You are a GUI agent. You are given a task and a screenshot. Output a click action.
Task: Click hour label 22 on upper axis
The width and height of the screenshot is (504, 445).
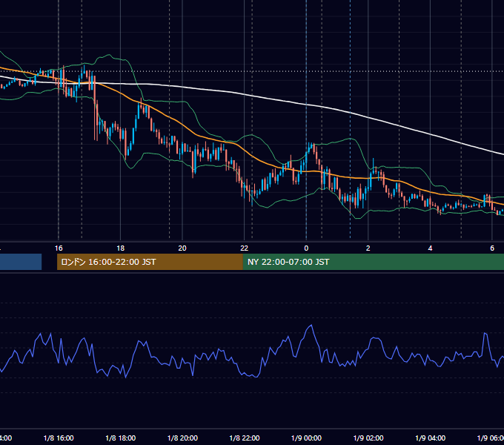click(x=245, y=248)
